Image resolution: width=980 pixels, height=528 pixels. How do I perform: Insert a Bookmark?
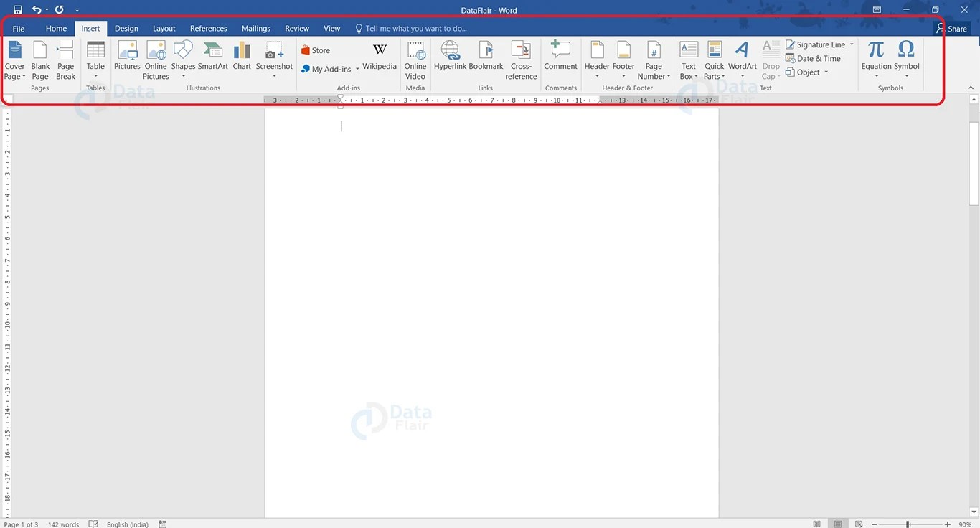[x=486, y=56]
